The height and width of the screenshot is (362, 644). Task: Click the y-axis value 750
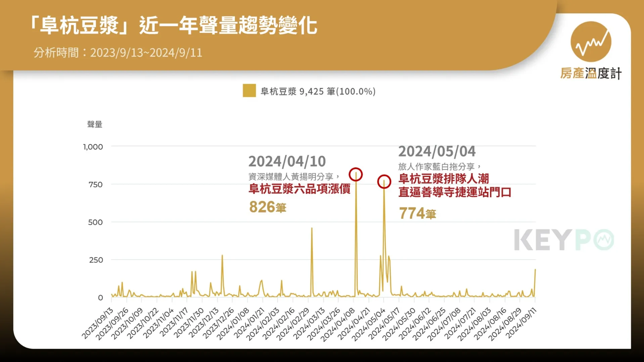[96, 185]
